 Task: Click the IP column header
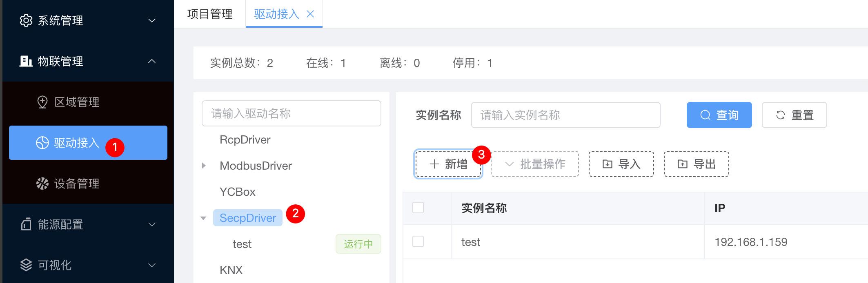click(x=720, y=208)
